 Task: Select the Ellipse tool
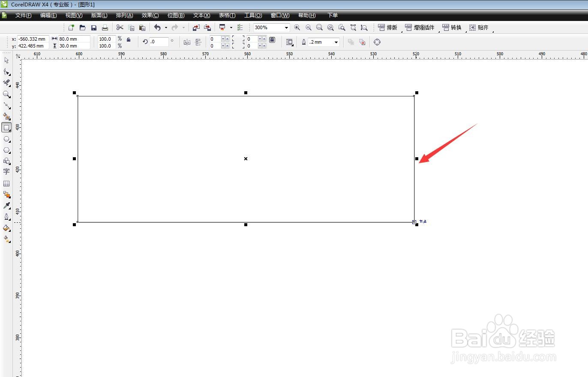click(x=6, y=139)
